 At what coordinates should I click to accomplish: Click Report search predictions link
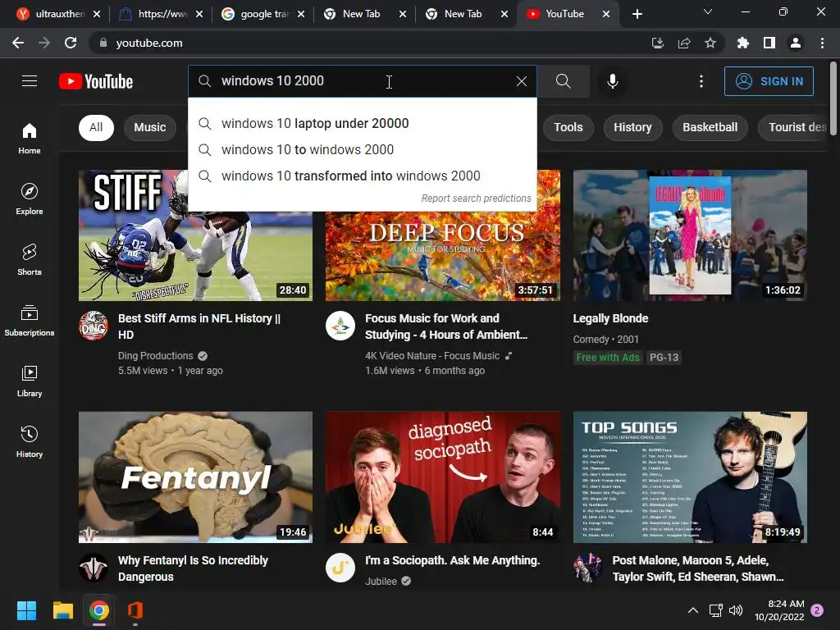click(476, 199)
